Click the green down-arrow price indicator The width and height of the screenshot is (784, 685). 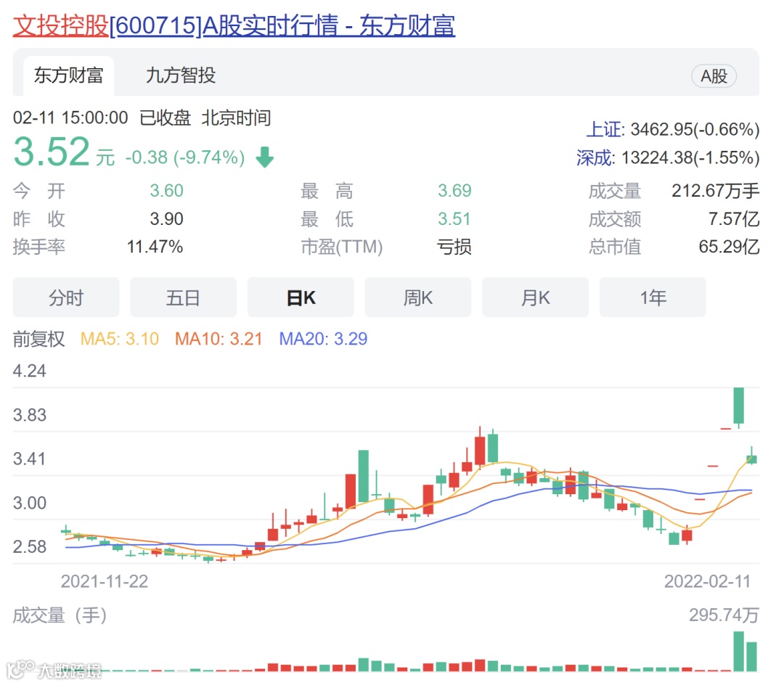point(264,157)
